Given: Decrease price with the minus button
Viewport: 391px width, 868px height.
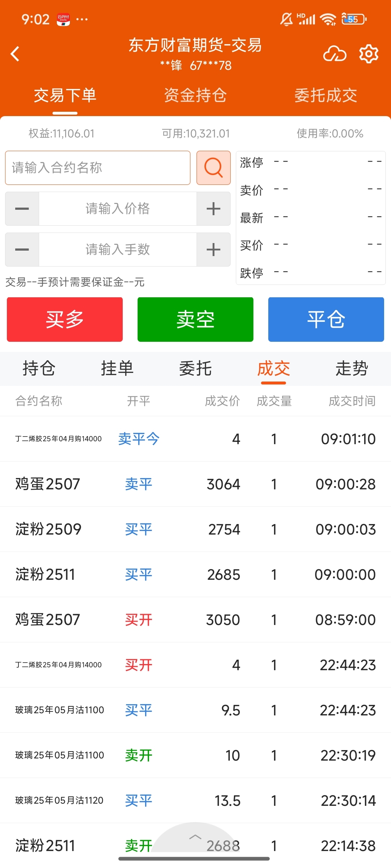Looking at the screenshot, I should pyautogui.click(x=22, y=209).
